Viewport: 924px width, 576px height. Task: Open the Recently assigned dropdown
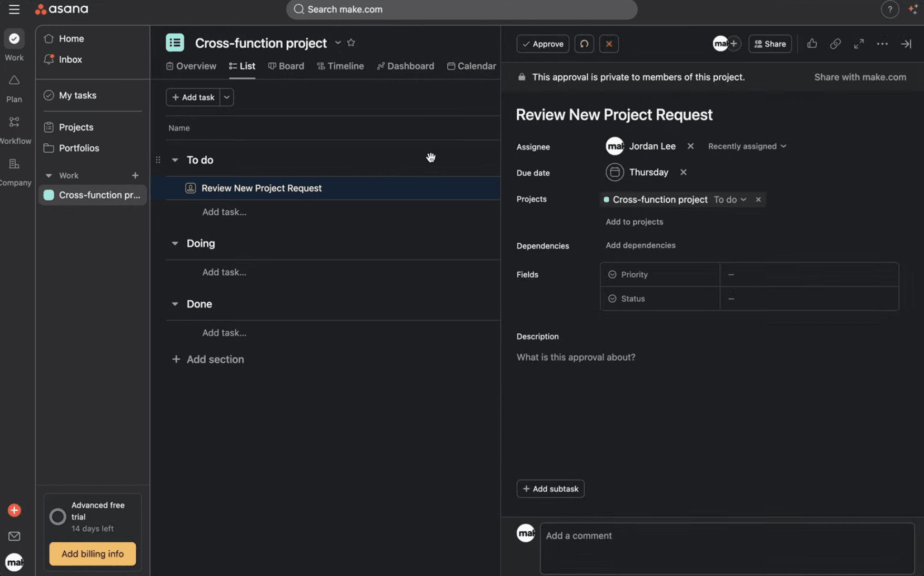pyautogui.click(x=747, y=146)
